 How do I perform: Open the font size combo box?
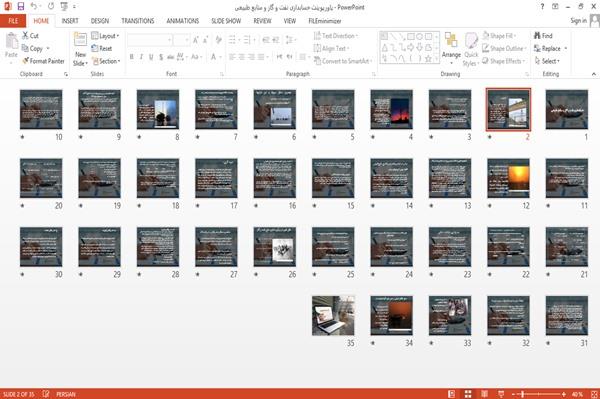[181, 40]
